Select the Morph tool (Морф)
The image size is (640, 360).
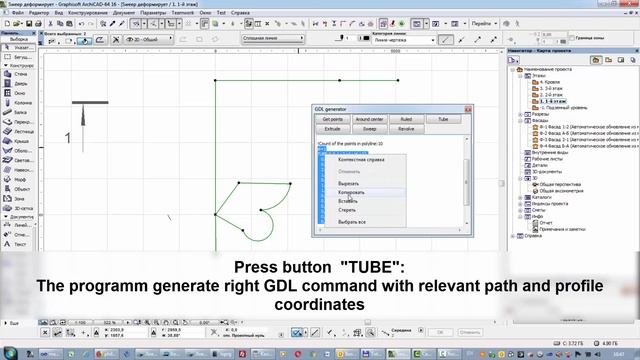click(18, 179)
